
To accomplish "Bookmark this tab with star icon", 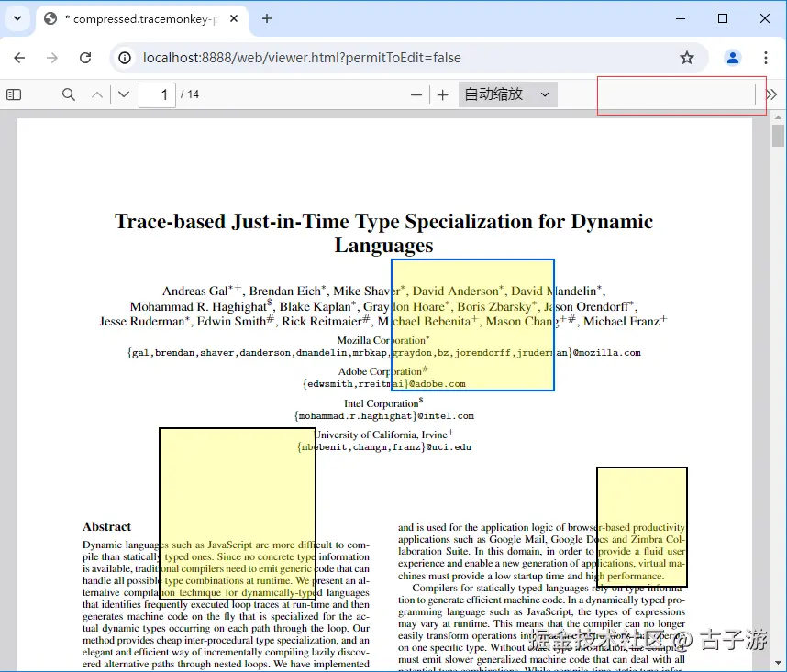I will tap(687, 58).
